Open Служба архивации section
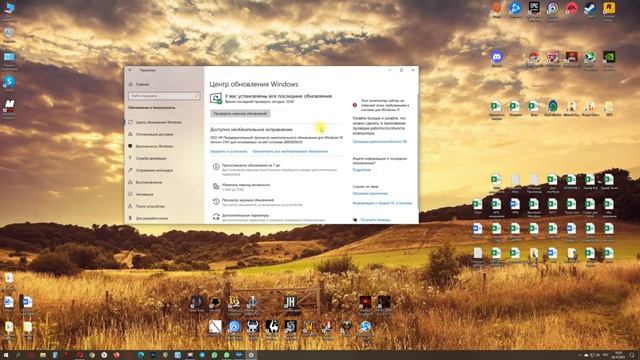 [x=151, y=158]
